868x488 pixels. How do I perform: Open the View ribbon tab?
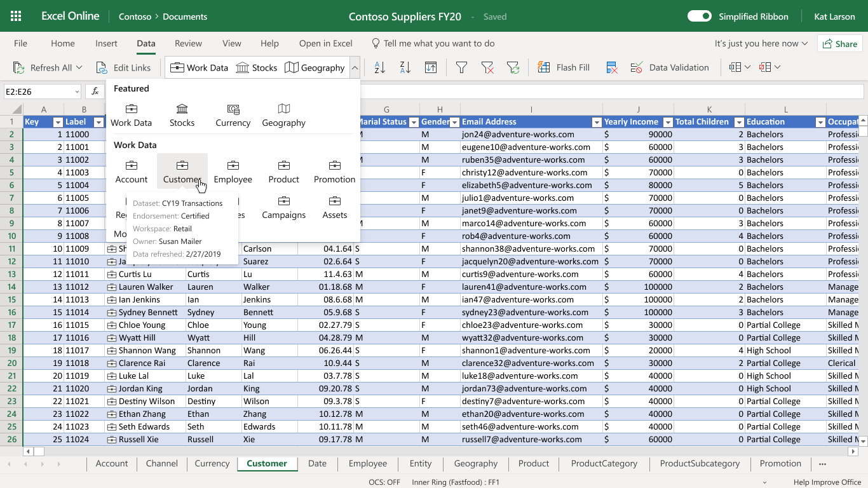[x=232, y=43]
